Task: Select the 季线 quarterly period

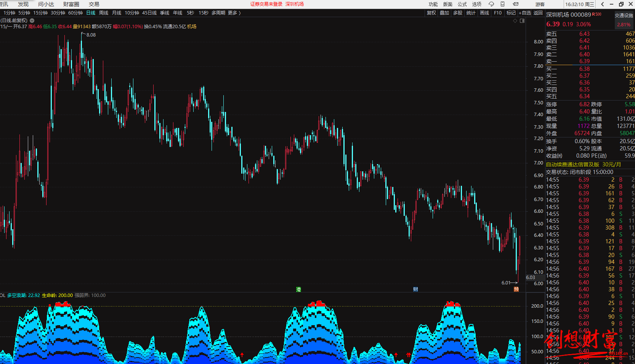Action: tap(165, 13)
